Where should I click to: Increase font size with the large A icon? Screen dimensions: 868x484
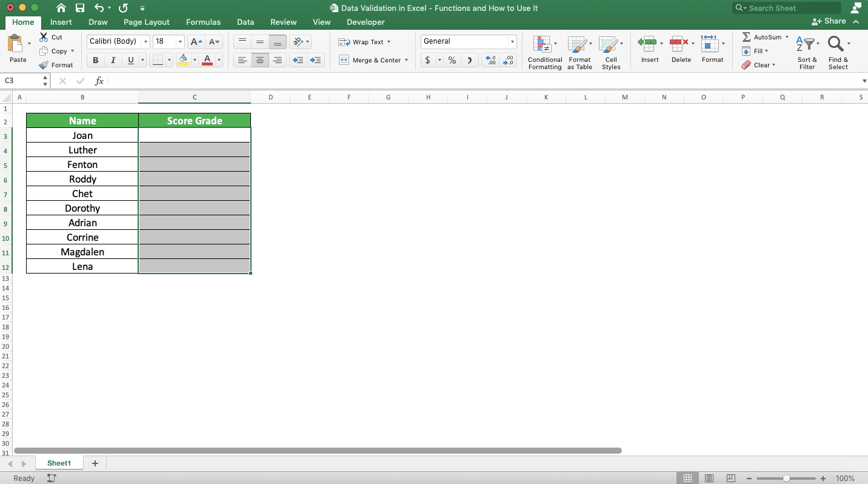196,42
